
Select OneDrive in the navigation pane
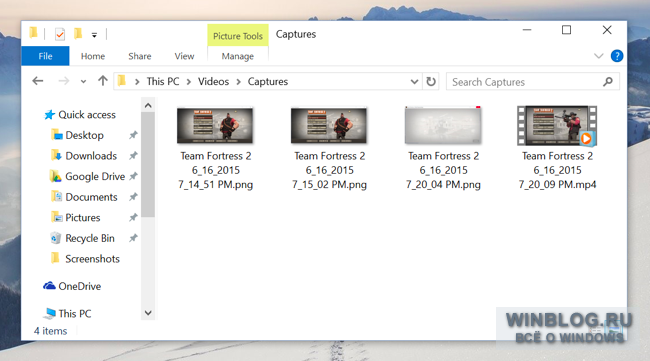point(79,286)
